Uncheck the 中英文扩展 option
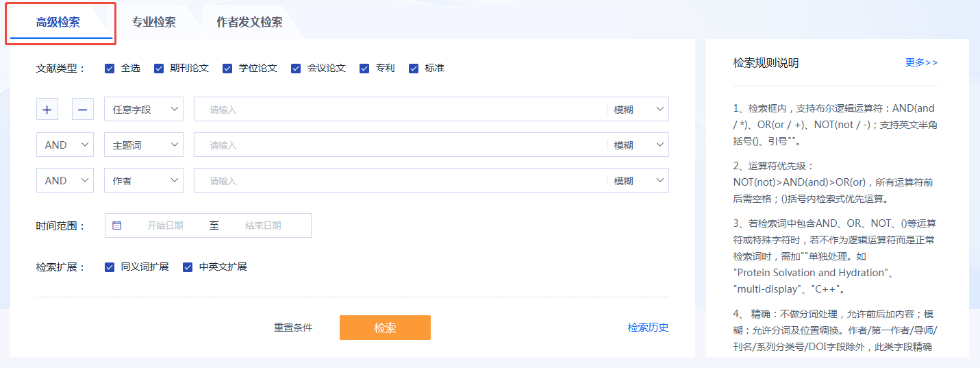980x368 pixels. [188, 267]
